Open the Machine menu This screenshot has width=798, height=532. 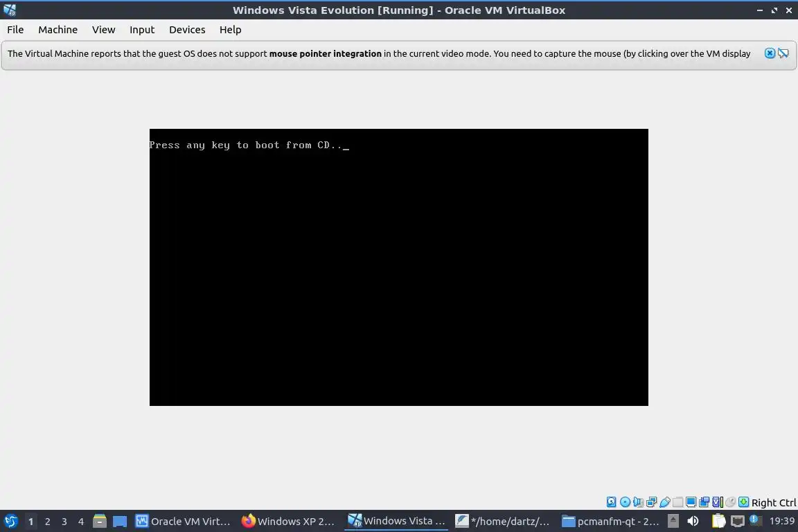[57, 30]
